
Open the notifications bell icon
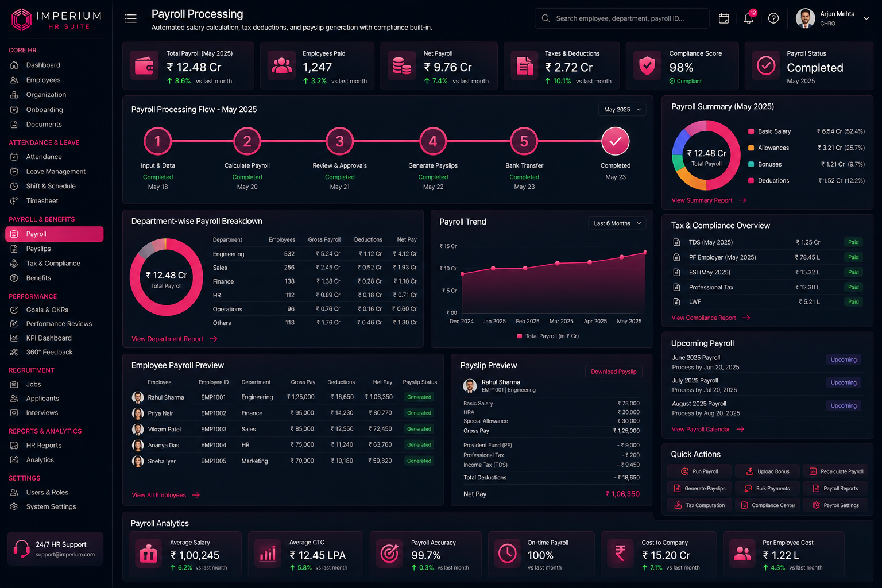(749, 18)
